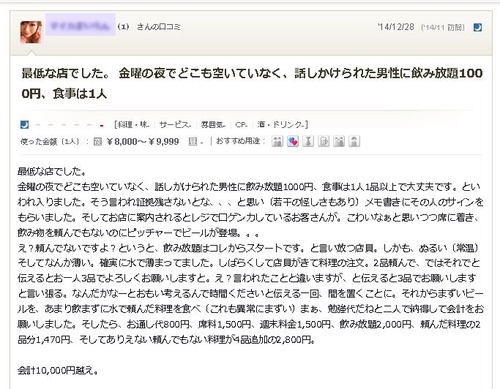Click the dinner moon icon before the ratings
This screenshot has width=500, height=389.
click(x=25, y=125)
